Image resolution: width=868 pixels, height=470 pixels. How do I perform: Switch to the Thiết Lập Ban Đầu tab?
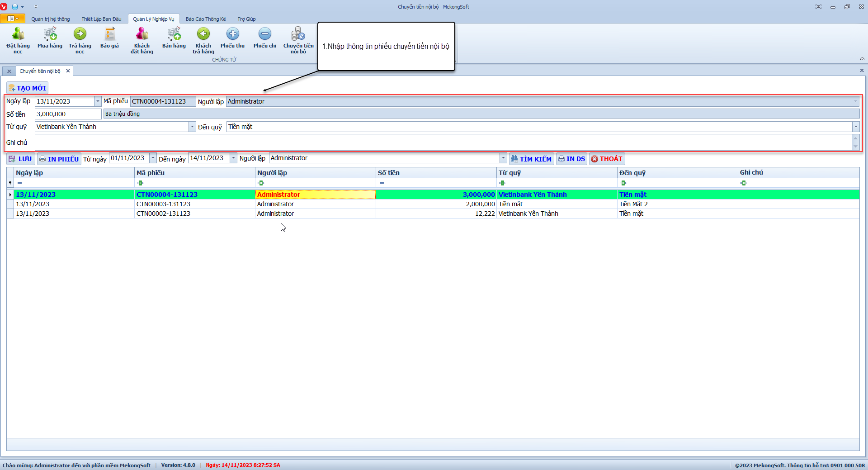pyautogui.click(x=101, y=19)
